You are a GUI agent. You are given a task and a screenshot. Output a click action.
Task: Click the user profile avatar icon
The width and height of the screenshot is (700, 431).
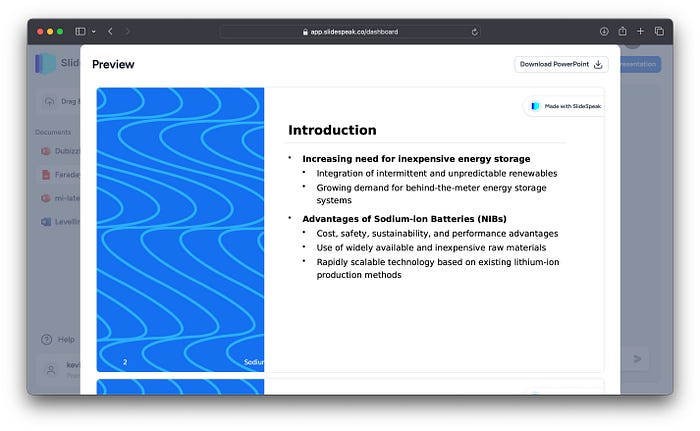point(51,370)
